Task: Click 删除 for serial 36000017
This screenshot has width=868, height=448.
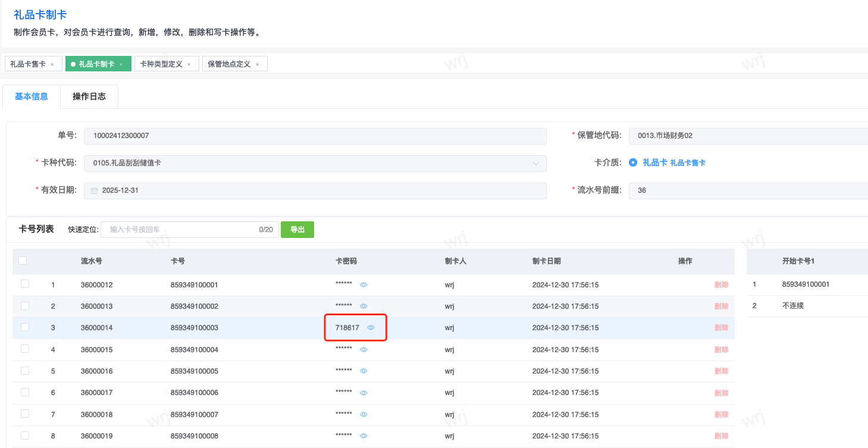Action: pos(721,393)
